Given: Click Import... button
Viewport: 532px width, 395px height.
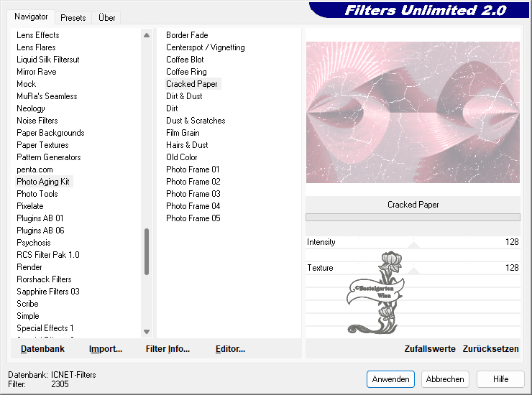Looking at the screenshot, I should [106, 349].
